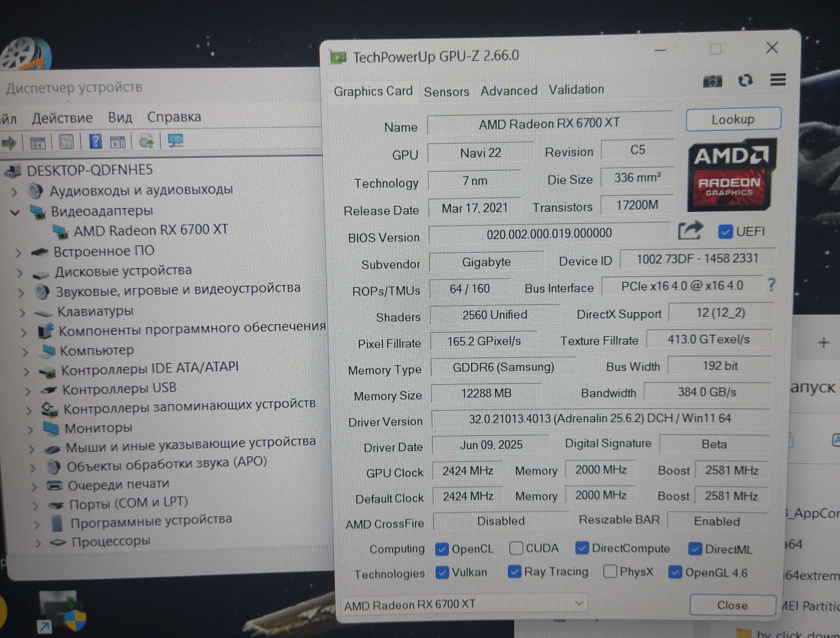The image size is (840, 638).
Task: Click the GPU-Z app icon in title bar
Action: click(338, 57)
